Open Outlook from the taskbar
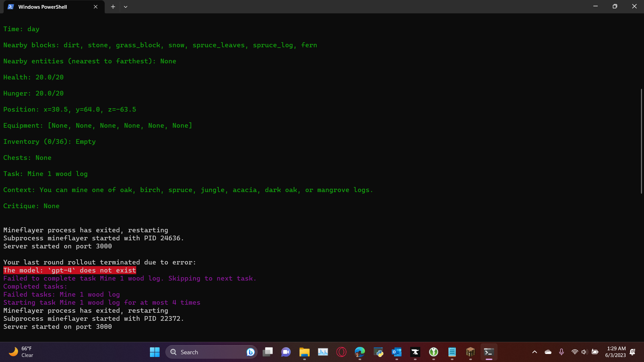This screenshot has width=644, height=362. (x=397, y=352)
